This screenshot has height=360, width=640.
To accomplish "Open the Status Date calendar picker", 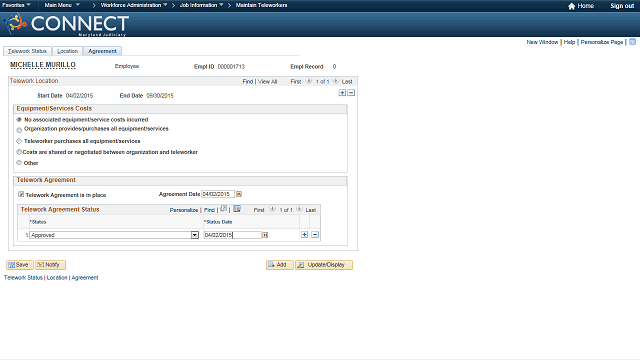I will click(x=265, y=235).
